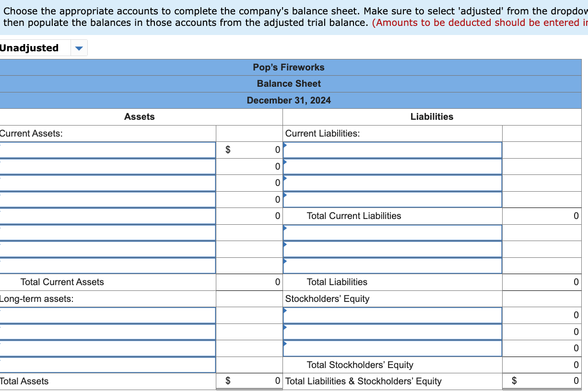Click the top asset amount cell showing $0
The width and height of the screenshot is (588, 392).
pyautogui.click(x=249, y=150)
